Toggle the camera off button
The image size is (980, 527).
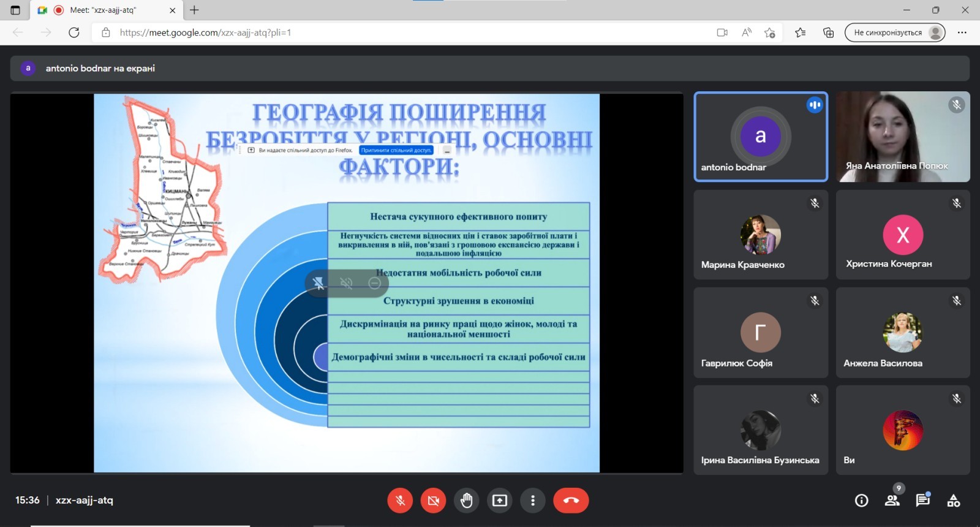[433, 501]
